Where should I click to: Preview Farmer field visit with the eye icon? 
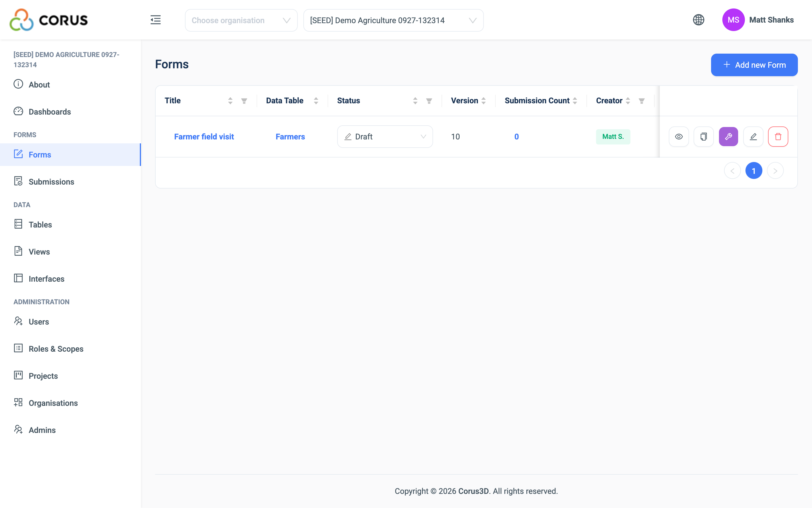click(x=679, y=137)
